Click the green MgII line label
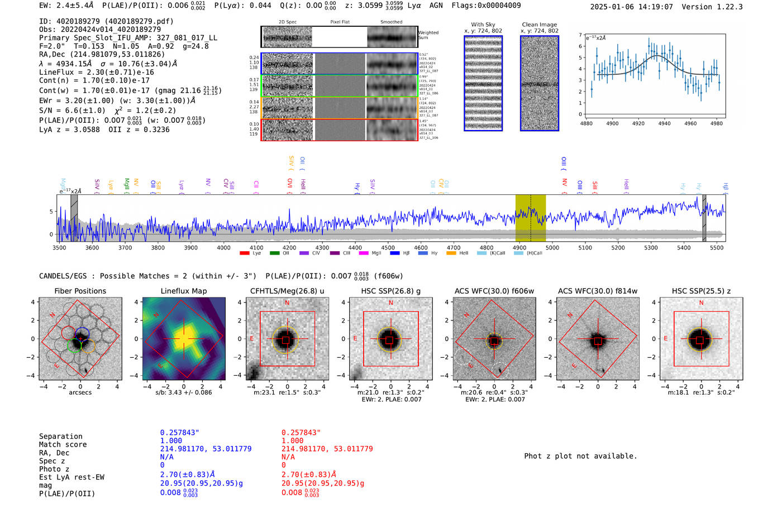The image size is (782, 532). [127, 185]
